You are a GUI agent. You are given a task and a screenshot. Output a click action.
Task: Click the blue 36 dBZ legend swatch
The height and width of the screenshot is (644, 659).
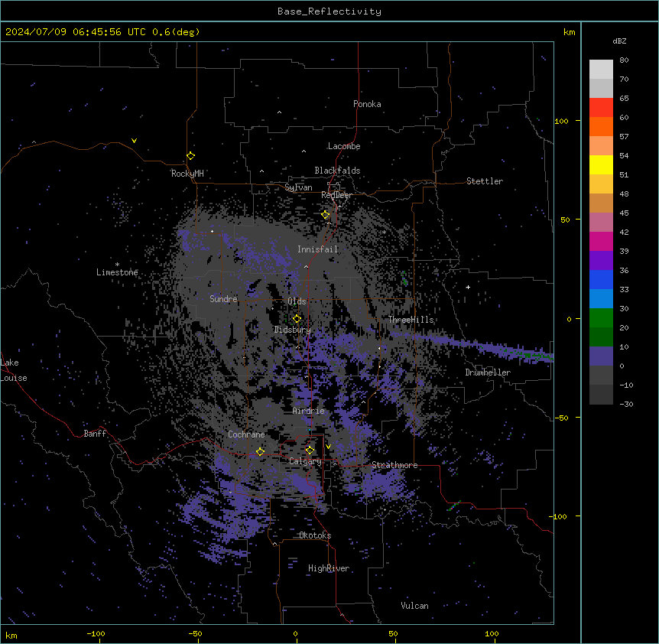tap(601, 279)
